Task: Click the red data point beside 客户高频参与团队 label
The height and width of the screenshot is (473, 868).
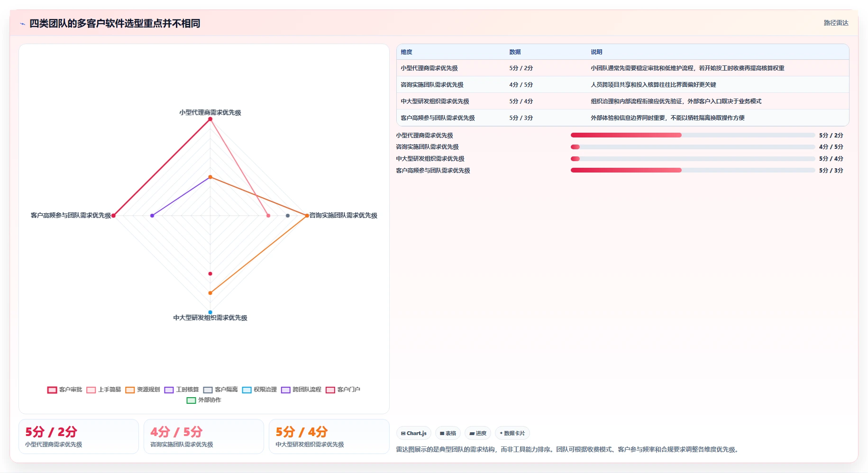Action: pos(113,216)
